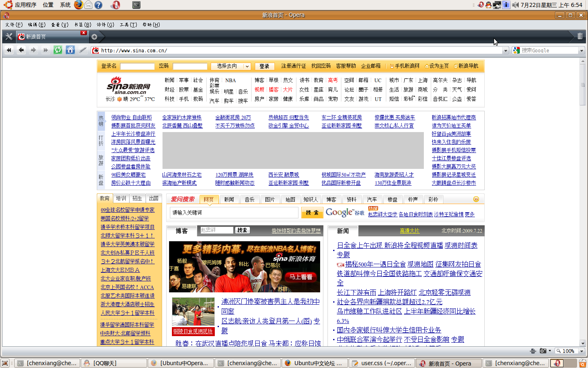Focus the 密码 password field
Image resolution: width=588 pixels, height=368 pixels.
[x=190, y=66]
